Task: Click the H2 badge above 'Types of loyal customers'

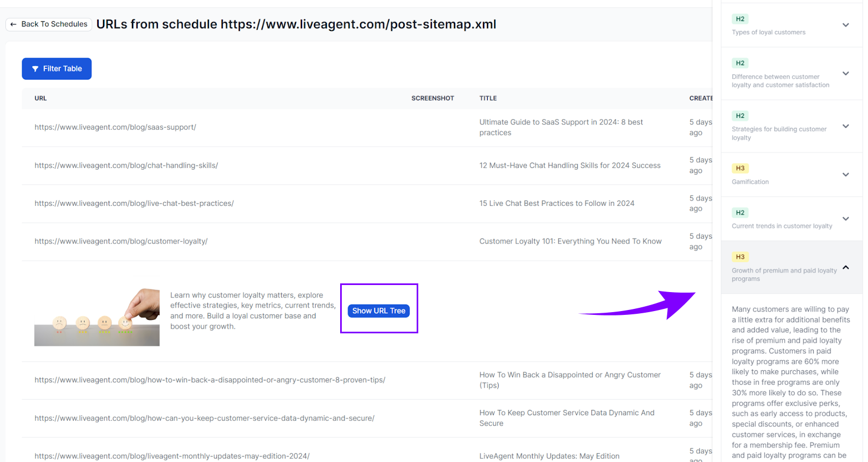Action: click(x=740, y=19)
